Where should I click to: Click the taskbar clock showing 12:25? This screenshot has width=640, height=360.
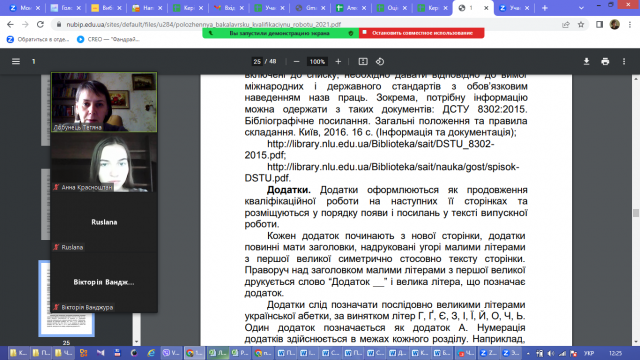(x=615, y=353)
